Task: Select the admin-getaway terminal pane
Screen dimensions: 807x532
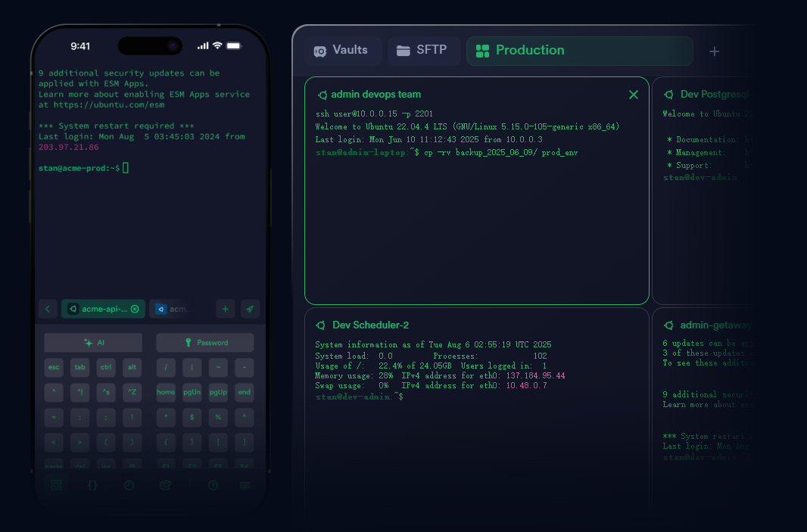Action: [715, 325]
